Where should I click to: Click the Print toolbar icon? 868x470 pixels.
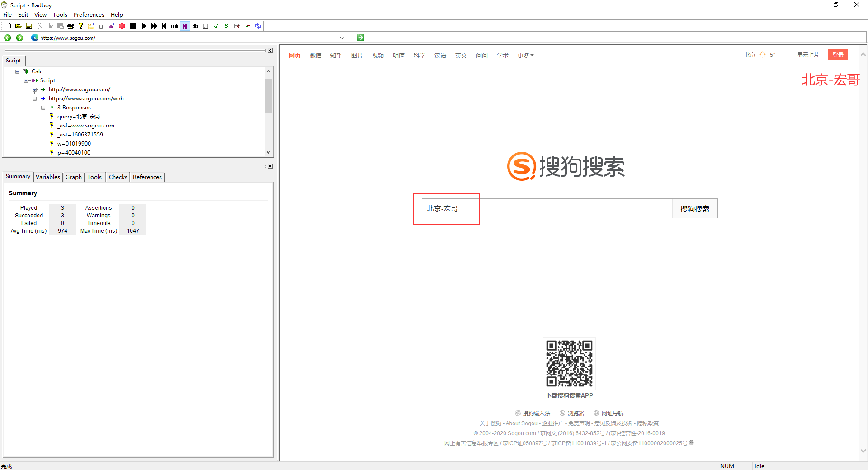pyautogui.click(x=71, y=26)
